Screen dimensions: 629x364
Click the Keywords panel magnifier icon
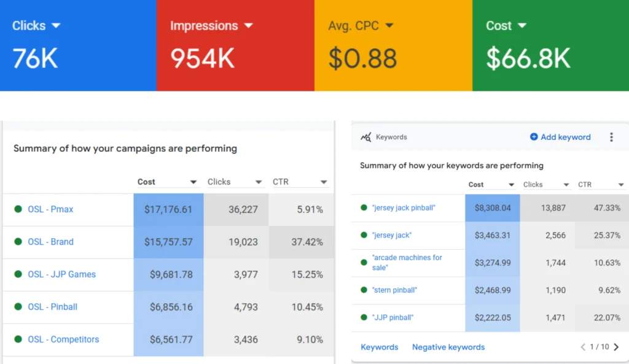coord(366,137)
